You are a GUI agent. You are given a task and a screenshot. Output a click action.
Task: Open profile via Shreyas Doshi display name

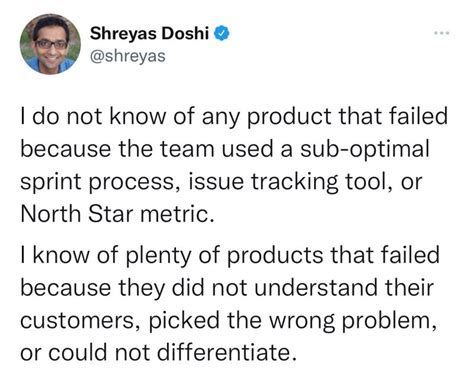pos(150,33)
